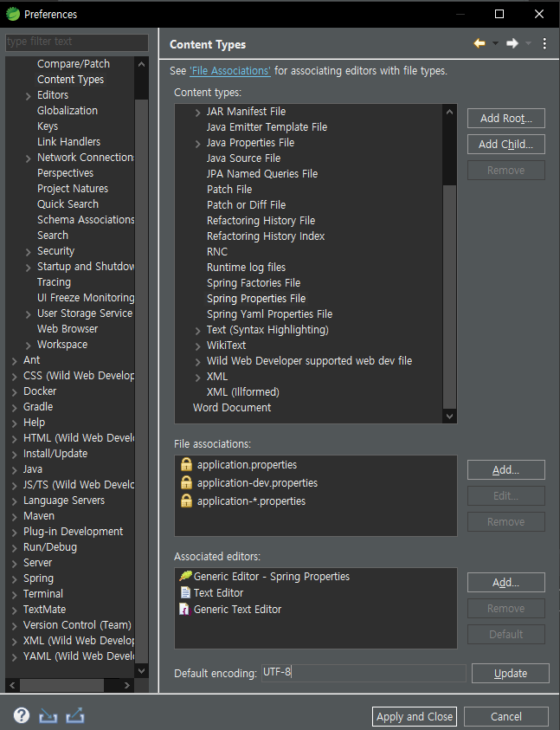560x730 pixels.
Task: Click the Default encoding input field
Action: tap(364, 673)
